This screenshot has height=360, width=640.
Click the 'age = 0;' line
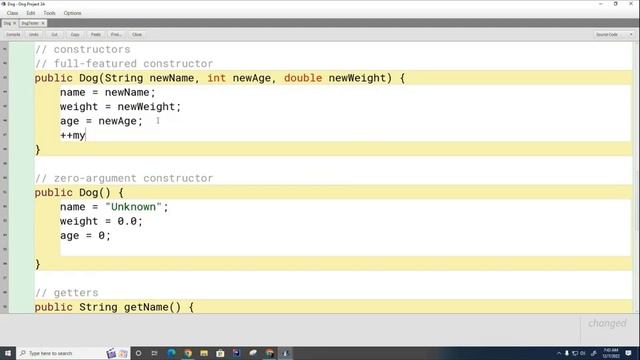pyautogui.click(x=85, y=236)
